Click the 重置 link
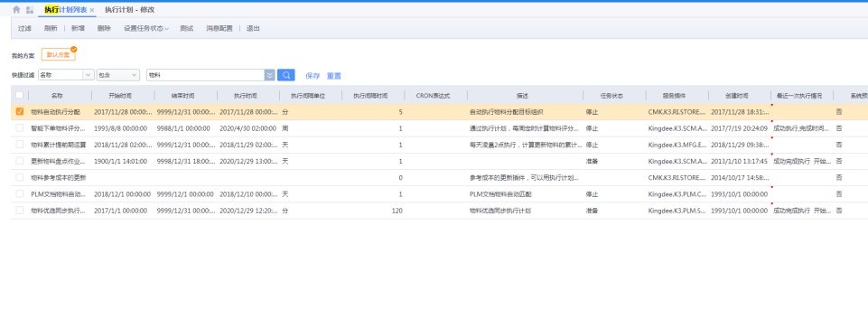 (334, 76)
